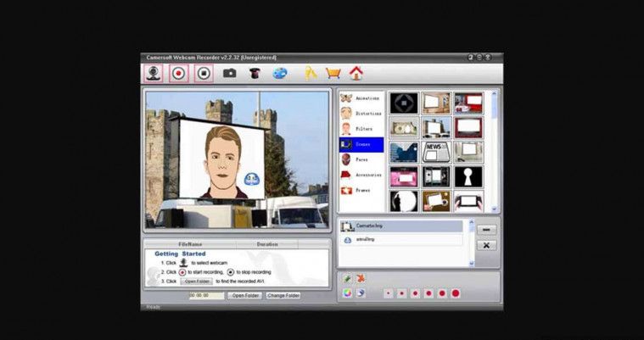Choose the red cinema screen scene thumbnail
The height and width of the screenshot is (340, 644).
[x=468, y=128]
